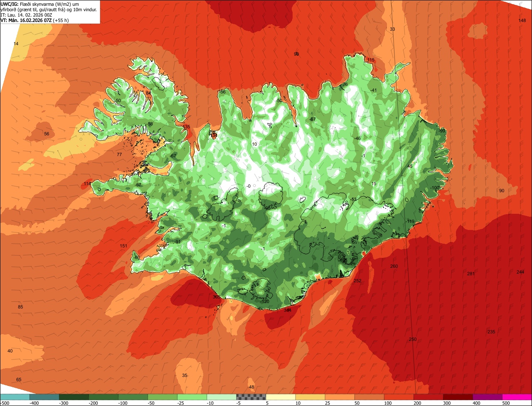Image resolution: width=532 pixels, height=406 pixels.
Task: Select the 77 value in Breiðafjörður
Action: tap(119, 154)
